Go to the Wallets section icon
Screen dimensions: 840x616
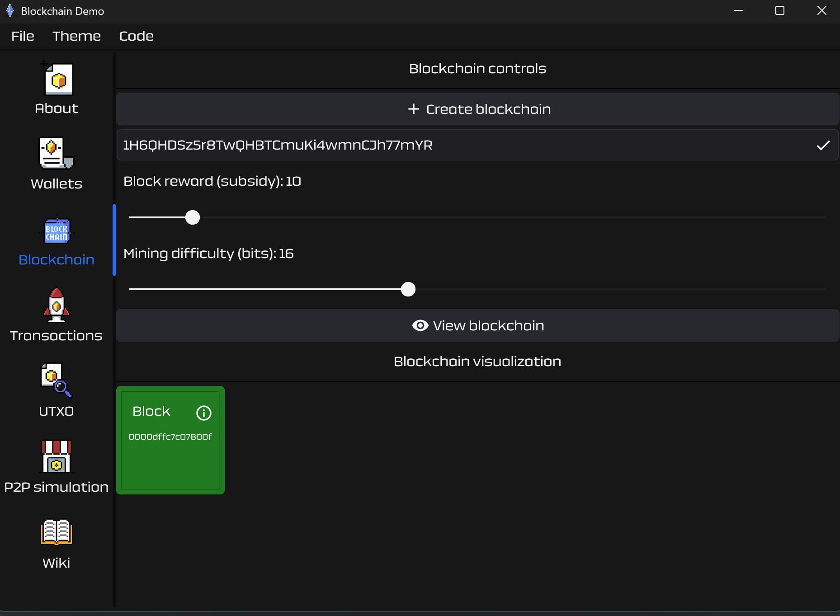[57, 154]
